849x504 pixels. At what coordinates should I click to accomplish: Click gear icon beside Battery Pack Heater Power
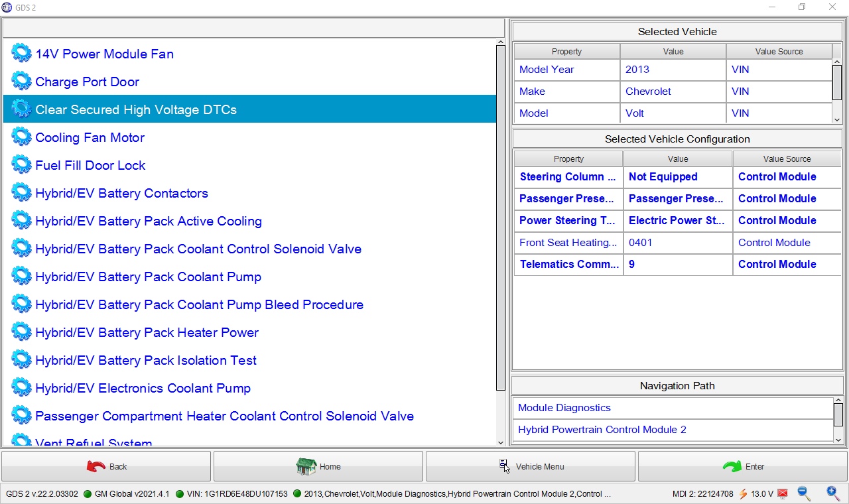pos(21,332)
